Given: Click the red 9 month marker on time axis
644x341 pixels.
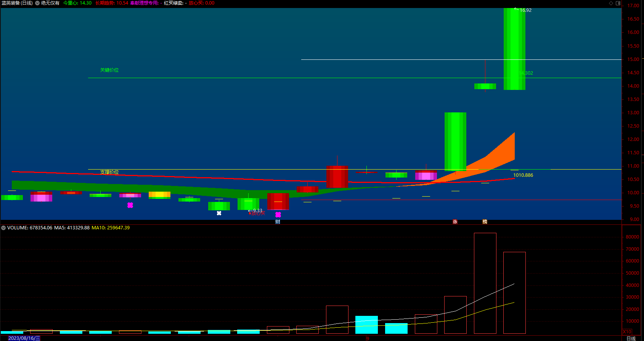Looking at the screenshot, I should pos(368,338).
